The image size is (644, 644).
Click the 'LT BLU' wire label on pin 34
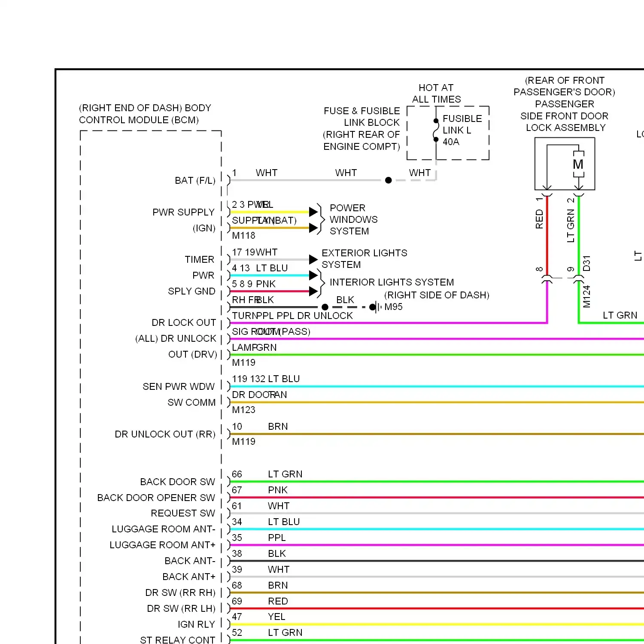pyautogui.click(x=284, y=522)
